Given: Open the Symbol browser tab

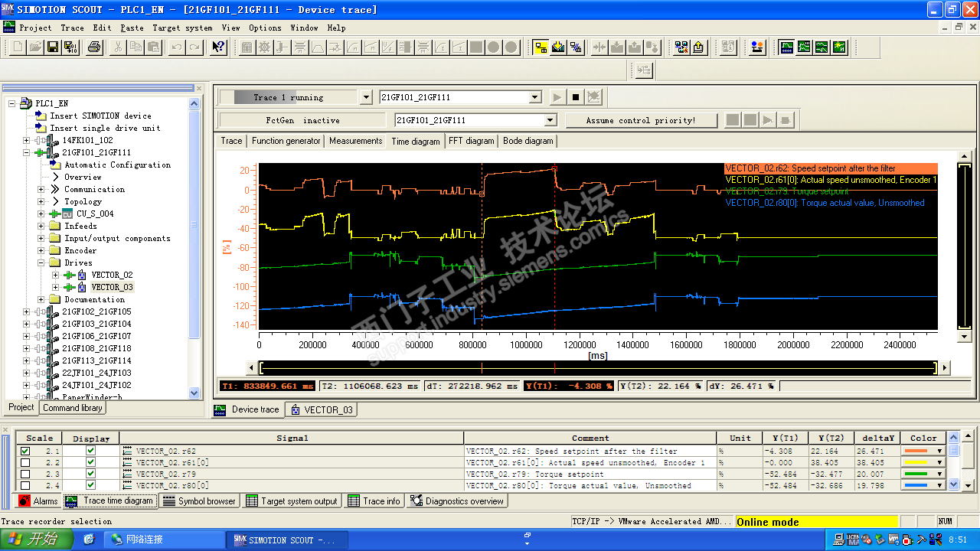Looking at the screenshot, I should click(200, 501).
